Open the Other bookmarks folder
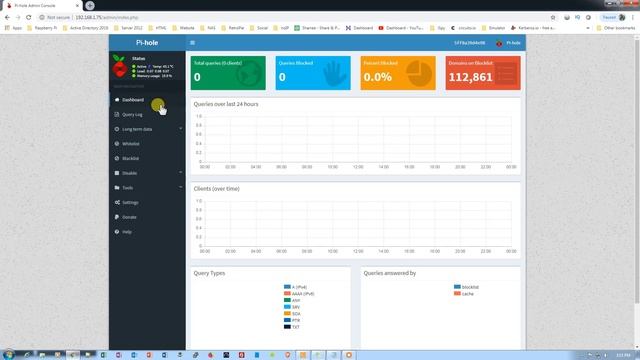The height and width of the screenshot is (360, 640). pyautogui.click(x=616, y=28)
